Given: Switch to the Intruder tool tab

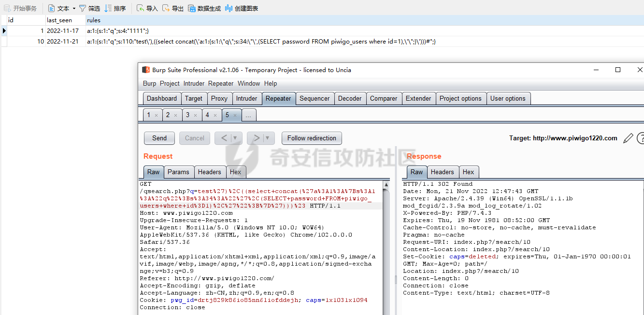Looking at the screenshot, I should click(247, 98).
